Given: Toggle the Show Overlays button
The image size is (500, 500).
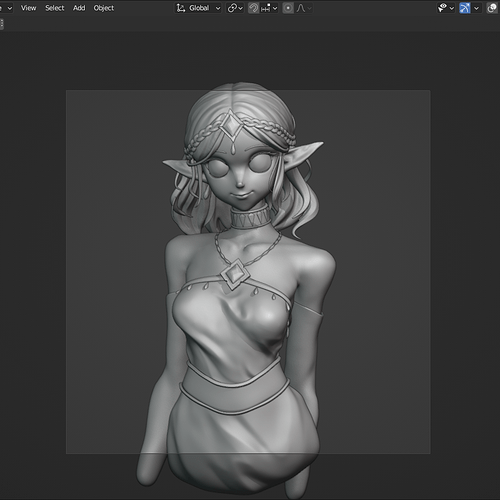Looking at the screenshot, I should click(492, 8).
